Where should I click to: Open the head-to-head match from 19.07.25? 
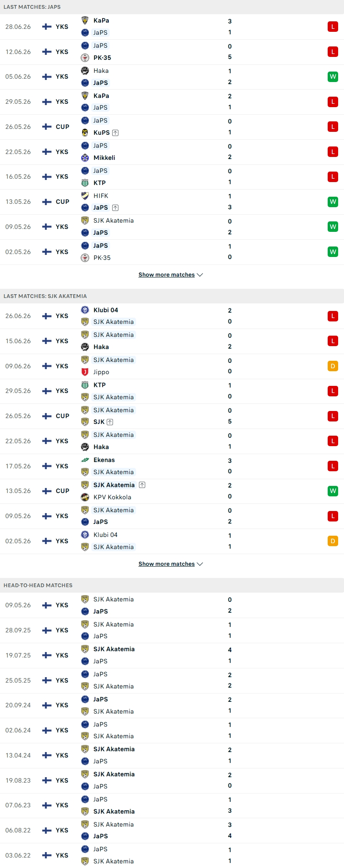pos(172,655)
